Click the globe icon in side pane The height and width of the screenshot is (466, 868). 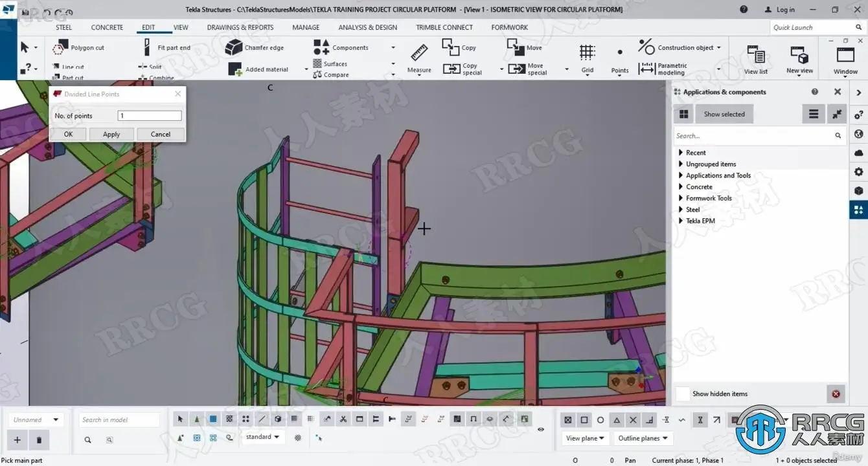(859, 134)
